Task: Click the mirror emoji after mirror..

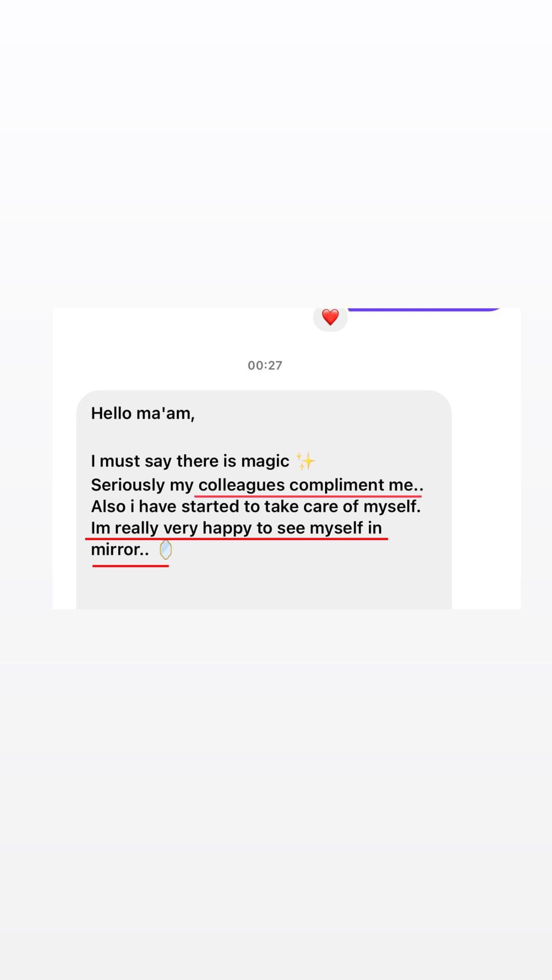Action: tap(165, 550)
